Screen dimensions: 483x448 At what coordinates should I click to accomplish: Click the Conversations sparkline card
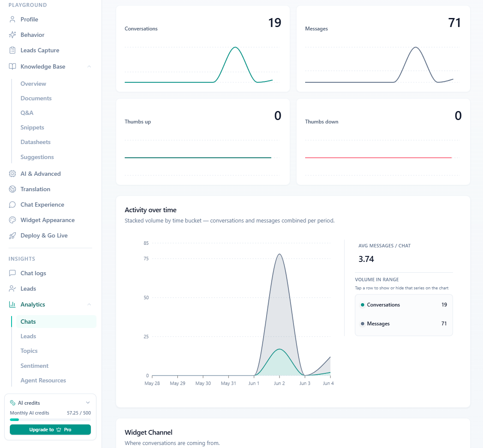[203, 49]
